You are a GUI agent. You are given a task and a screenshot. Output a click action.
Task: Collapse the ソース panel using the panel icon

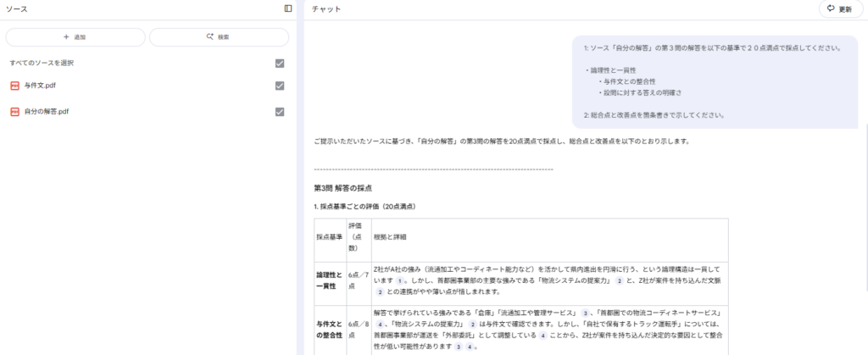pyautogui.click(x=288, y=8)
